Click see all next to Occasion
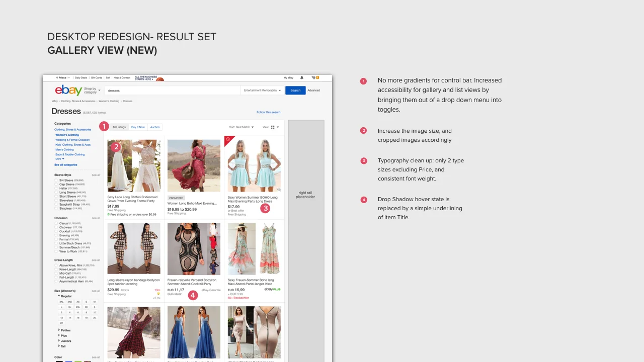This screenshot has width=644, height=362. click(x=96, y=218)
